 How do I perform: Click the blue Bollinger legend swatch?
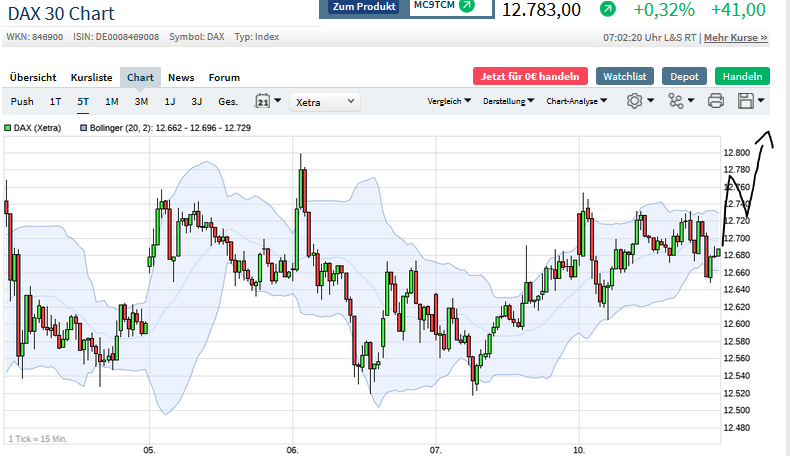(84, 128)
